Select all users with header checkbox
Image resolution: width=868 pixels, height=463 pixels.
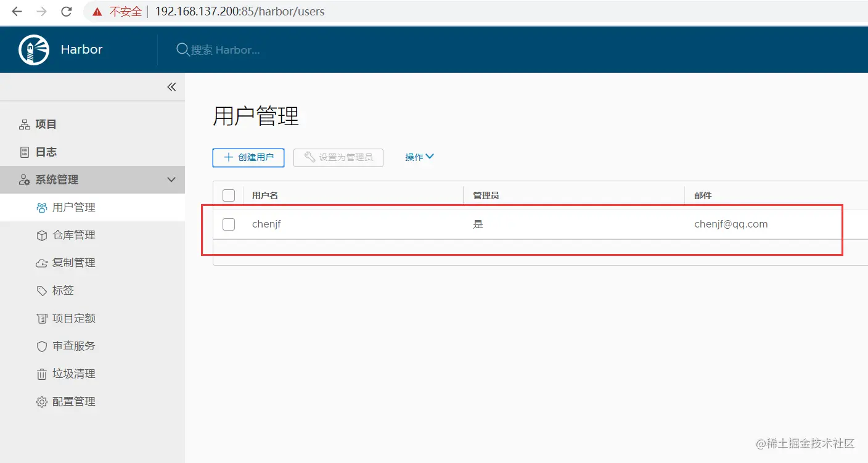[x=229, y=195]
